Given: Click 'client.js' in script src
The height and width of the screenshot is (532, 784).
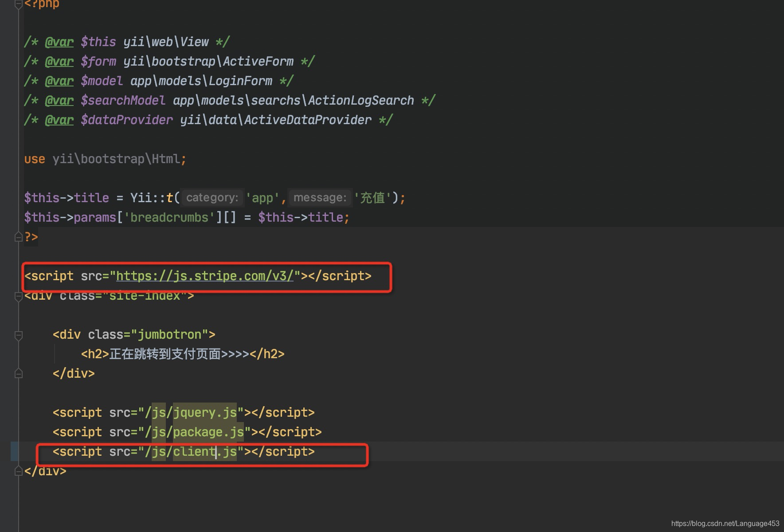Looking at the screenshot, I should coord(205,451).
